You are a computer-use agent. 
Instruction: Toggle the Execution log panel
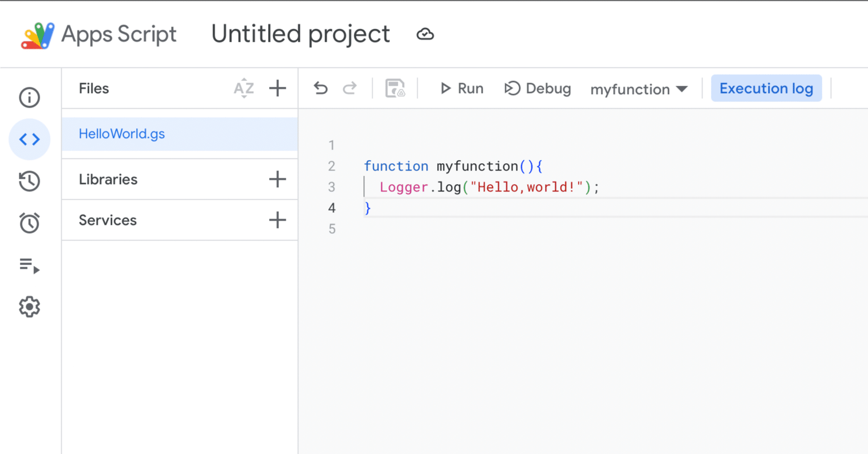[x=766, y=88]
